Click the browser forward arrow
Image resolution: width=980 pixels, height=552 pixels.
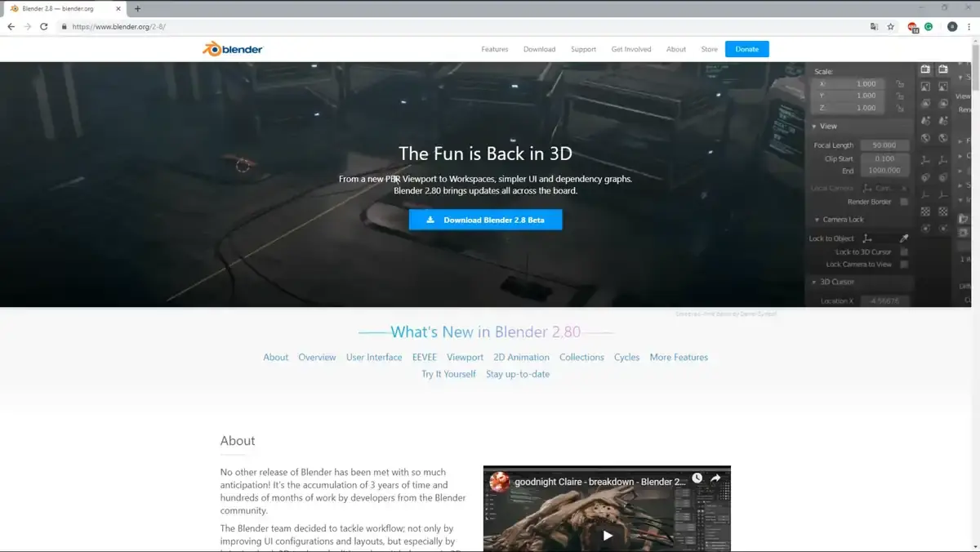27,26
